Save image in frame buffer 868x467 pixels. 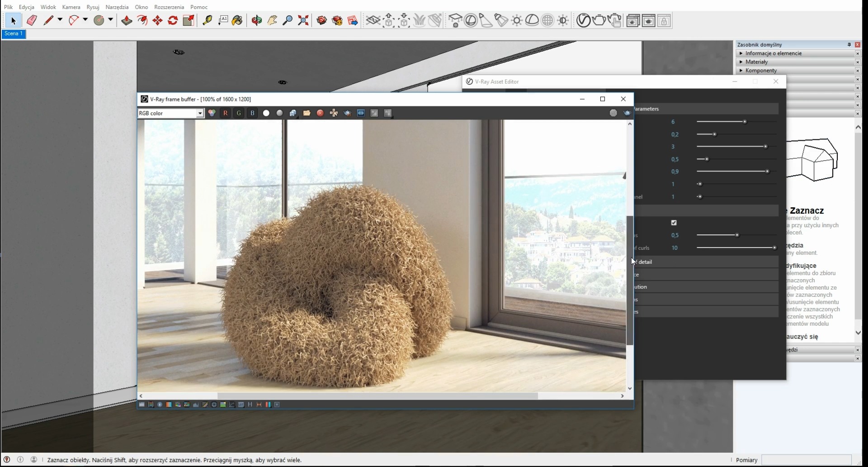(x=293, y=113)
